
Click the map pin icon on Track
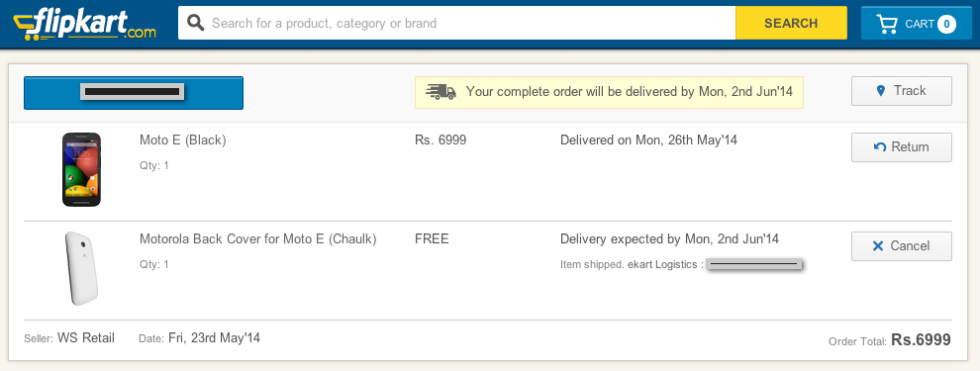pos(881,91)
